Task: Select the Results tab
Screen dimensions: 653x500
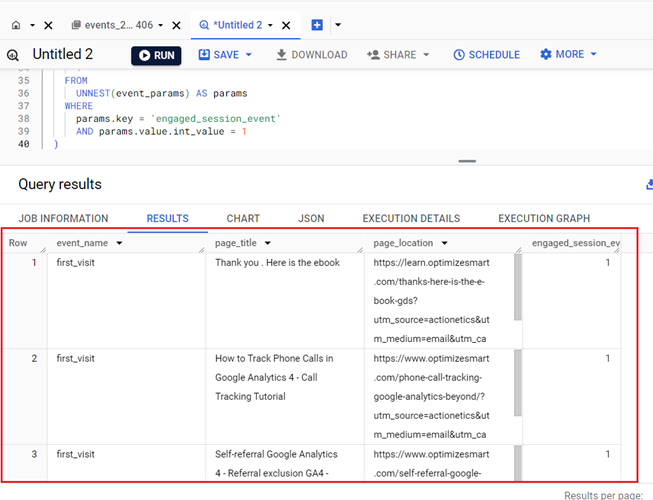Action: click(167, 218)
